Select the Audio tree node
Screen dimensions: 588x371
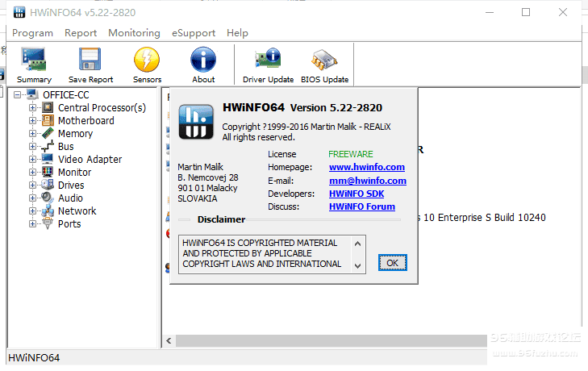(70, 198)
